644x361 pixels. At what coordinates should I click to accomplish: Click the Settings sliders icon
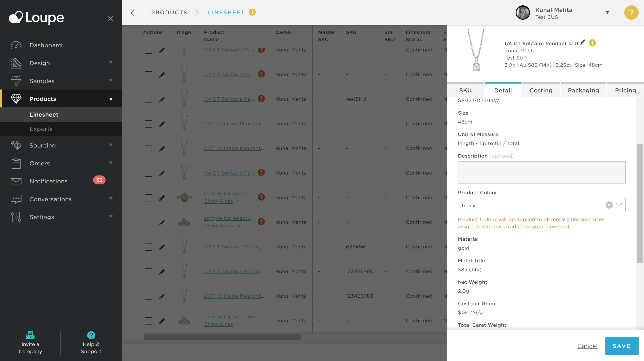16,217
